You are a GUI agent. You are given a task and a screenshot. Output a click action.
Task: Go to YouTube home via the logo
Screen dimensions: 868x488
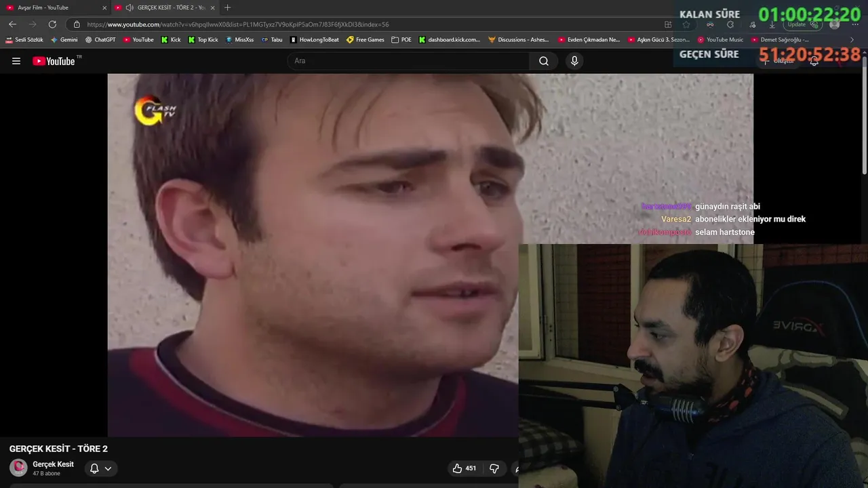(54, 61)
